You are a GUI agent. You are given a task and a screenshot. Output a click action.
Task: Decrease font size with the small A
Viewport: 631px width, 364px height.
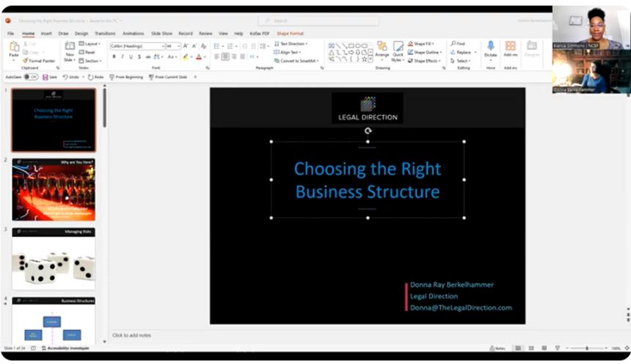click(x=194, y=46)
